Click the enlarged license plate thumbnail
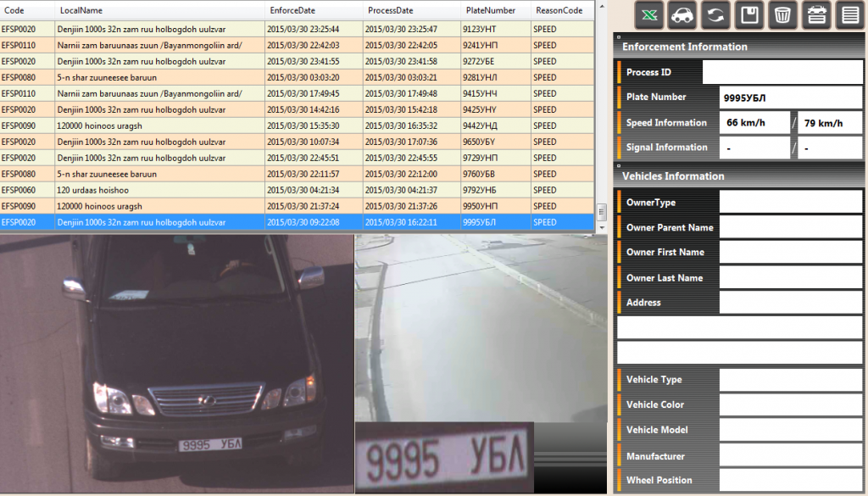The image size is (868, 496). click(444, 457)
